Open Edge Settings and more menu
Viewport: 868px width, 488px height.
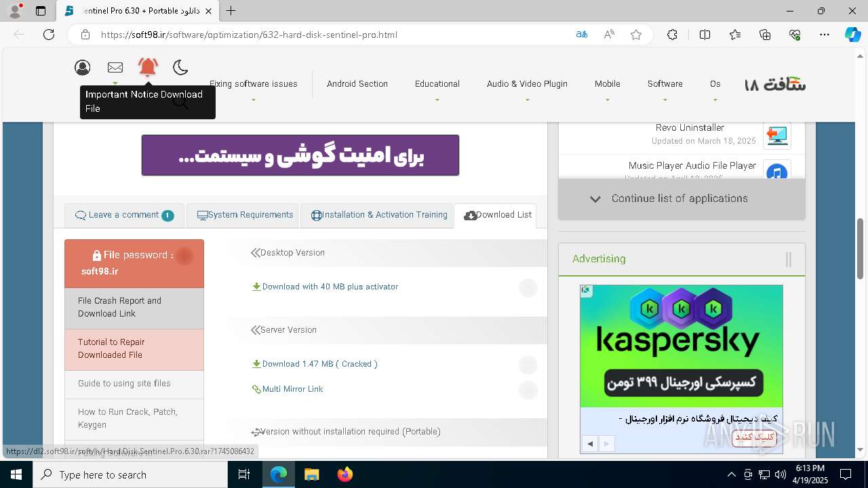tap(825, 35)
